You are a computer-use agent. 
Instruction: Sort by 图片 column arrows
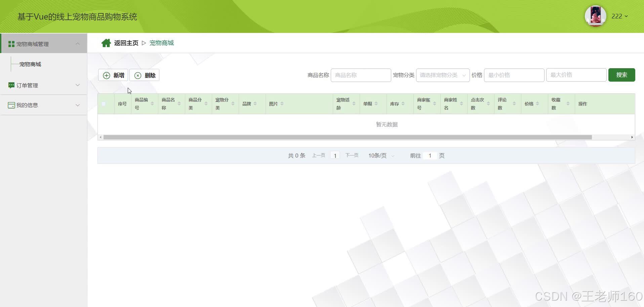tap(282, 104)
